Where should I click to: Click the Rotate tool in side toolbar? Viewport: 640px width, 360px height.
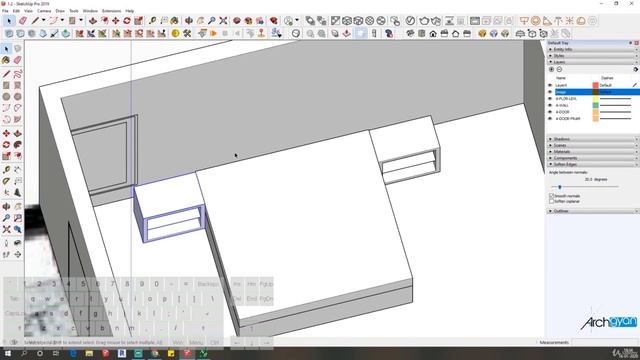6,144
